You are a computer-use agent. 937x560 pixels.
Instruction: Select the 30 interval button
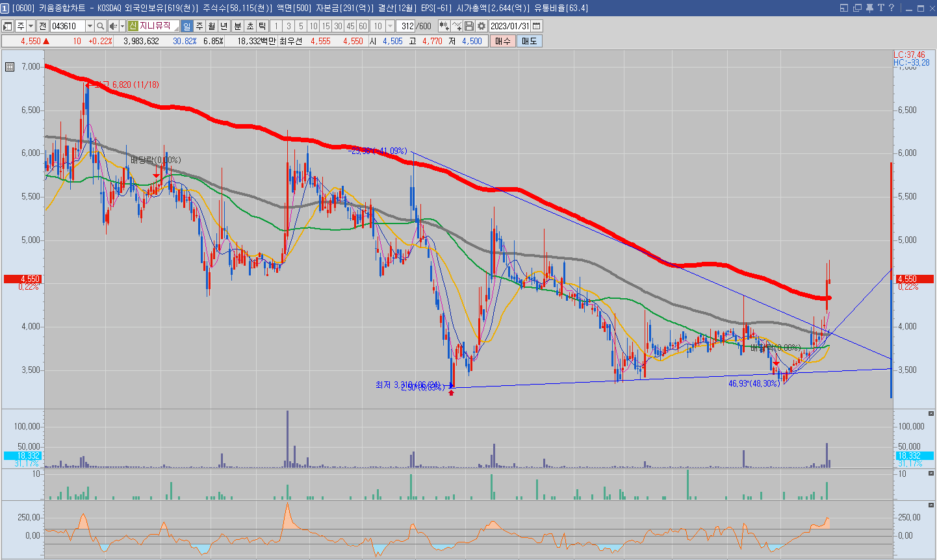[338, 26]
